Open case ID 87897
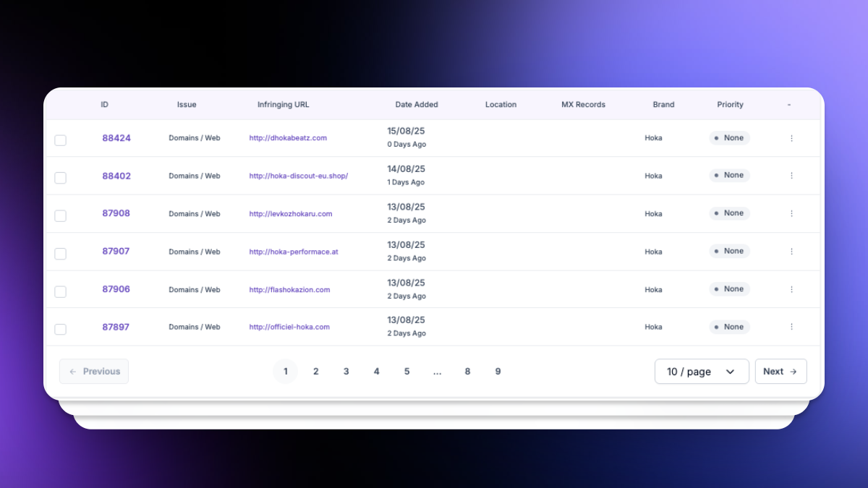Viewport: 868px width, 488px height. 116,327
